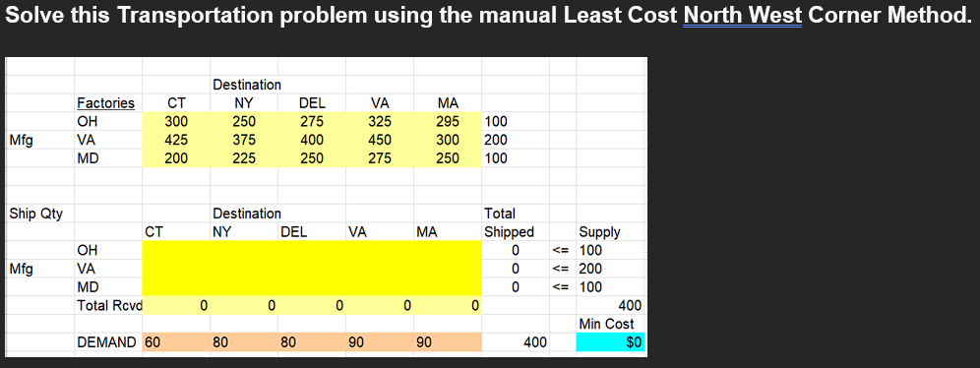Select the MD row label in the Ship Qty table

point(88,287)
